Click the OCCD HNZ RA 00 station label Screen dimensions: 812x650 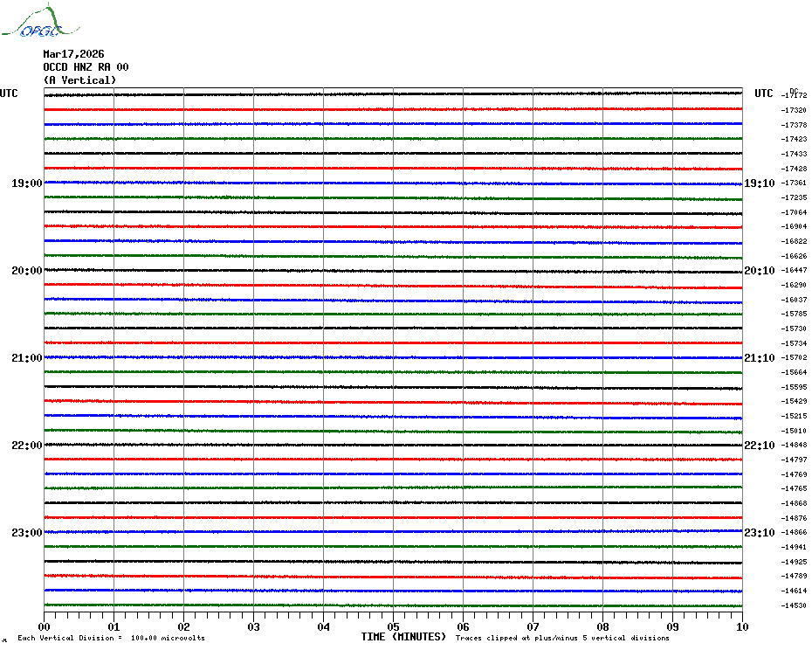(x=86, y=67)
